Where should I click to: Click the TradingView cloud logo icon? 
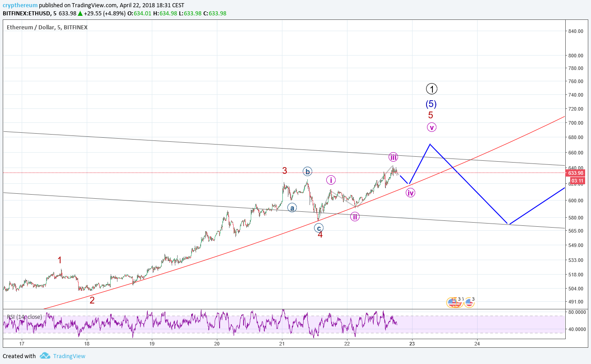(45, 356)
